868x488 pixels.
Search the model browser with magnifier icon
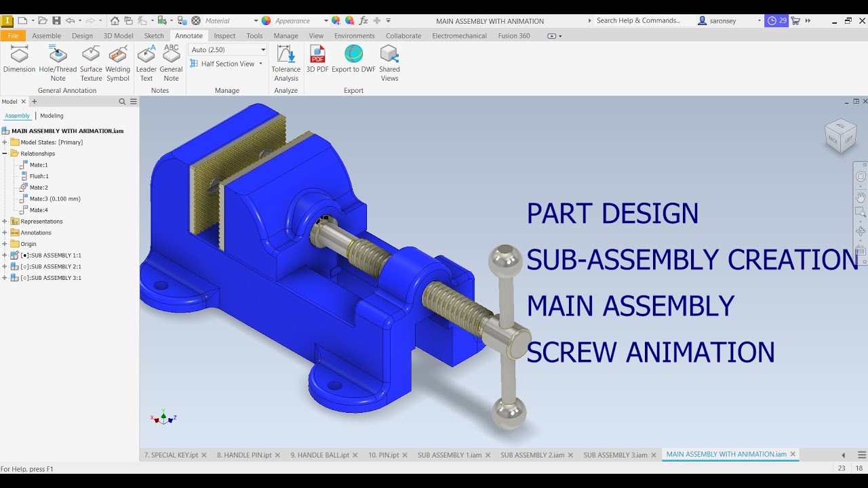(x=122, y=102)
